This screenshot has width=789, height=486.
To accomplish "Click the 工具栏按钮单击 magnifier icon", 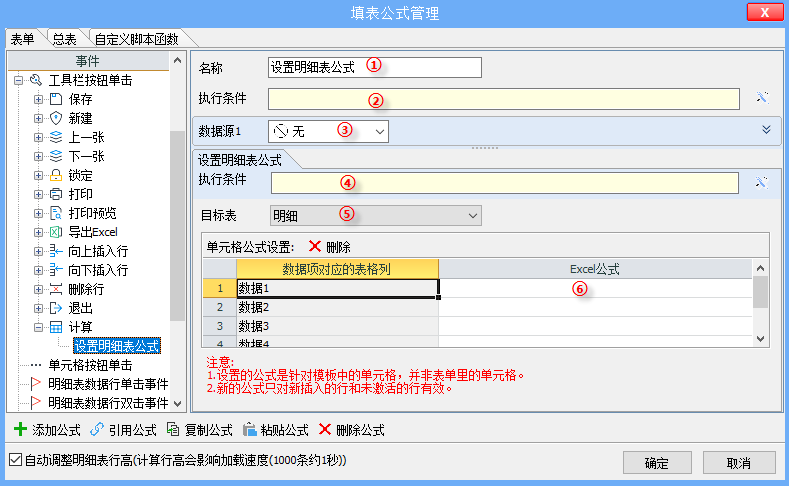I will tap(36, 80).
